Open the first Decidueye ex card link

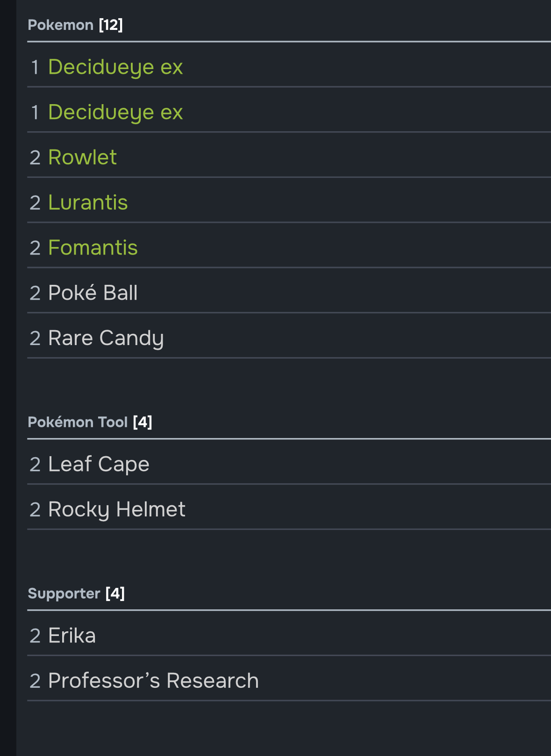coord(115,67)
